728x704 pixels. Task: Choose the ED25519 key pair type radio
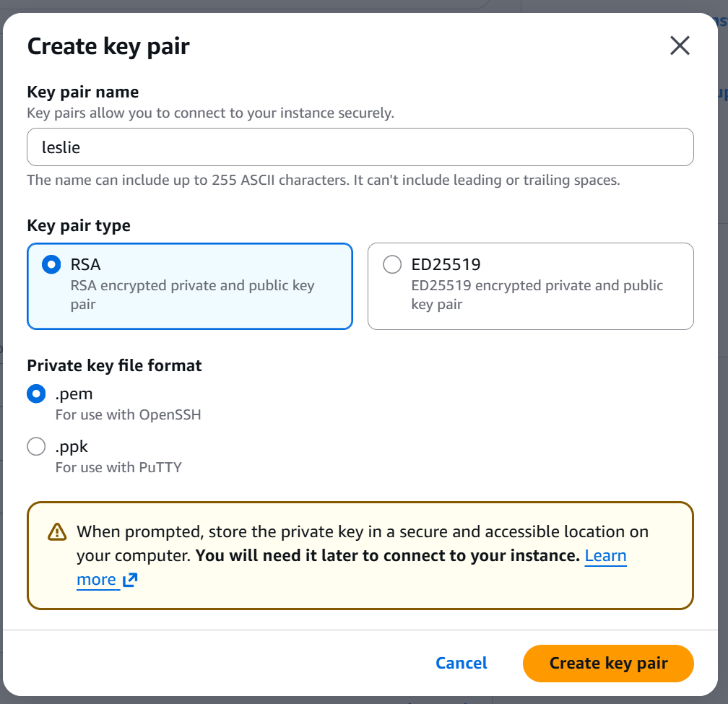[x=392, y=265]
